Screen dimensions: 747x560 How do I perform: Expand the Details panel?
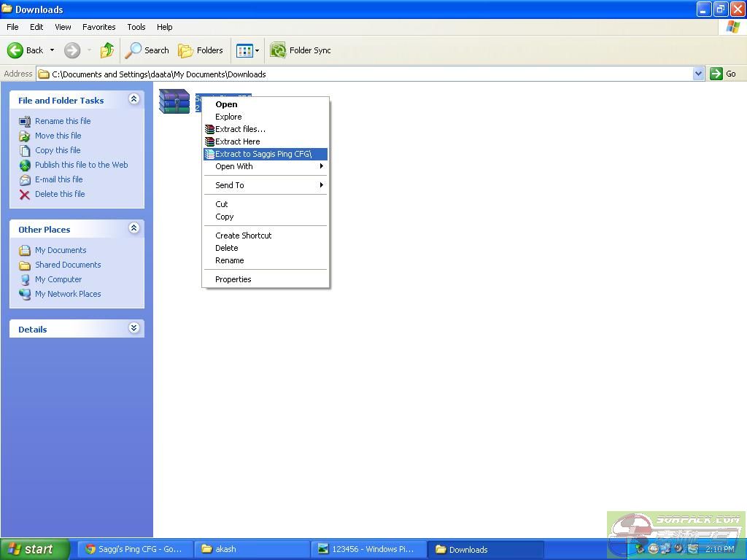133,328
